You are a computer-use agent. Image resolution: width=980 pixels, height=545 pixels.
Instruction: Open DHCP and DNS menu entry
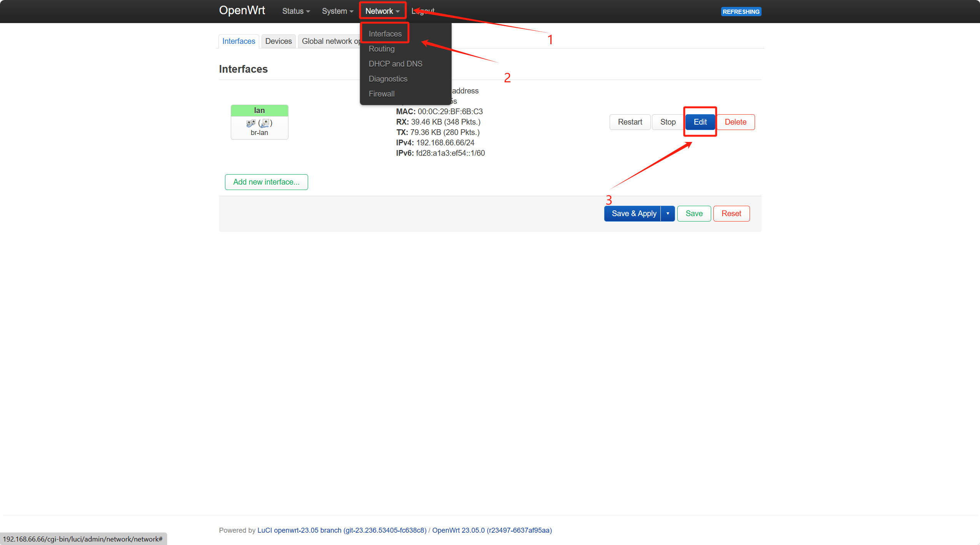click(x=395, y=64)
